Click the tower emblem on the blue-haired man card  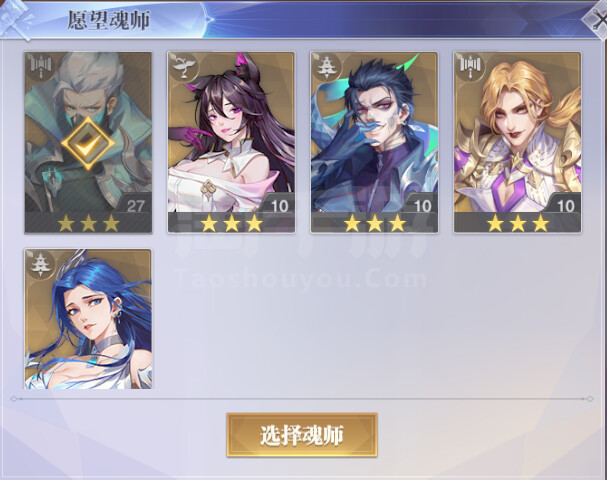pyautogui.click(x=326, y=66)
